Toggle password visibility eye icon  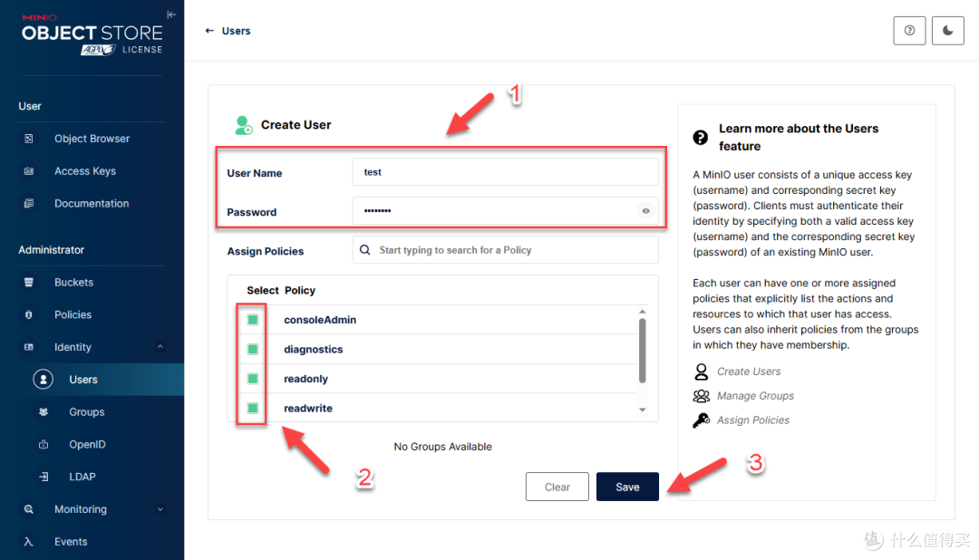(x=645, y=211)
